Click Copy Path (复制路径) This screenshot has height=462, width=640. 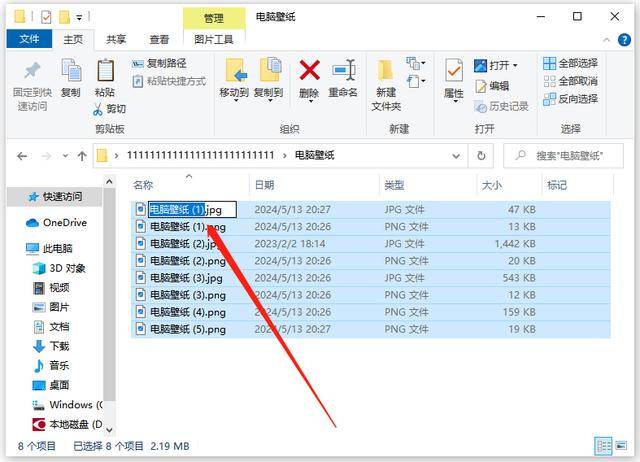[x=160, y=64]
